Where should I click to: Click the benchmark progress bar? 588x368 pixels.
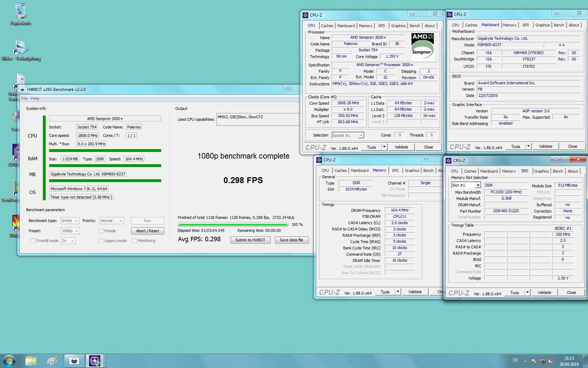point(233,225)
